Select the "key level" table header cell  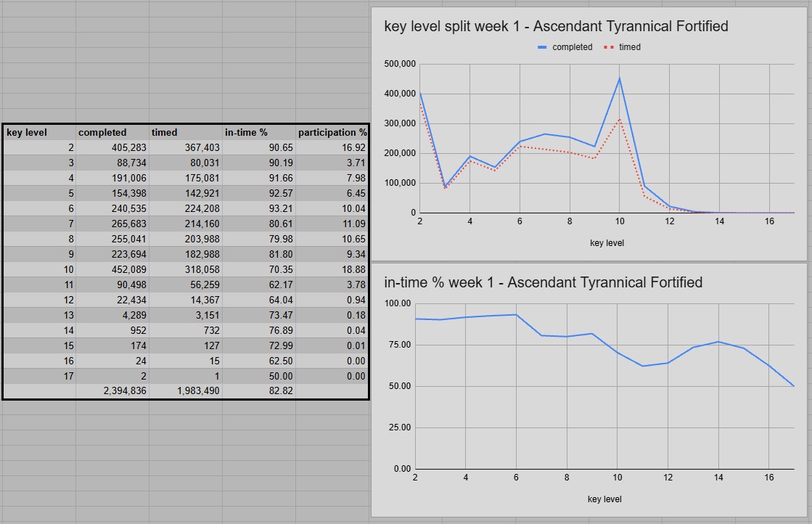39,132
